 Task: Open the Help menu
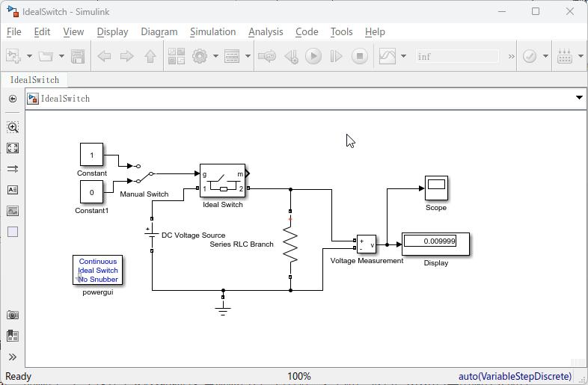tap(375, 32)
